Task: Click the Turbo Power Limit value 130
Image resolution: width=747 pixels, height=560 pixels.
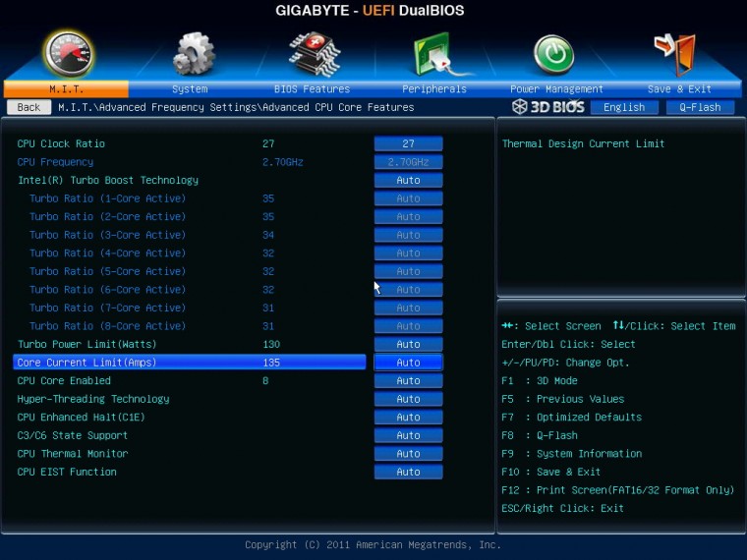Action: point(271,344)
